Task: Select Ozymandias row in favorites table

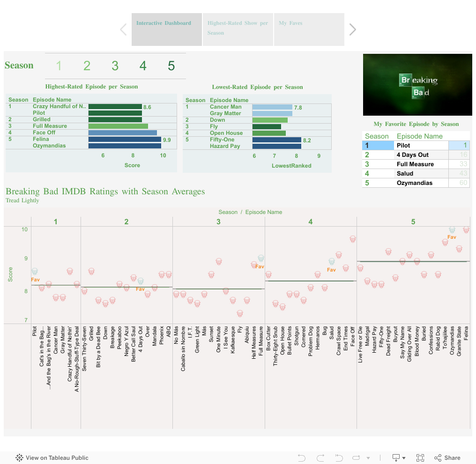Action: point(414,183)
